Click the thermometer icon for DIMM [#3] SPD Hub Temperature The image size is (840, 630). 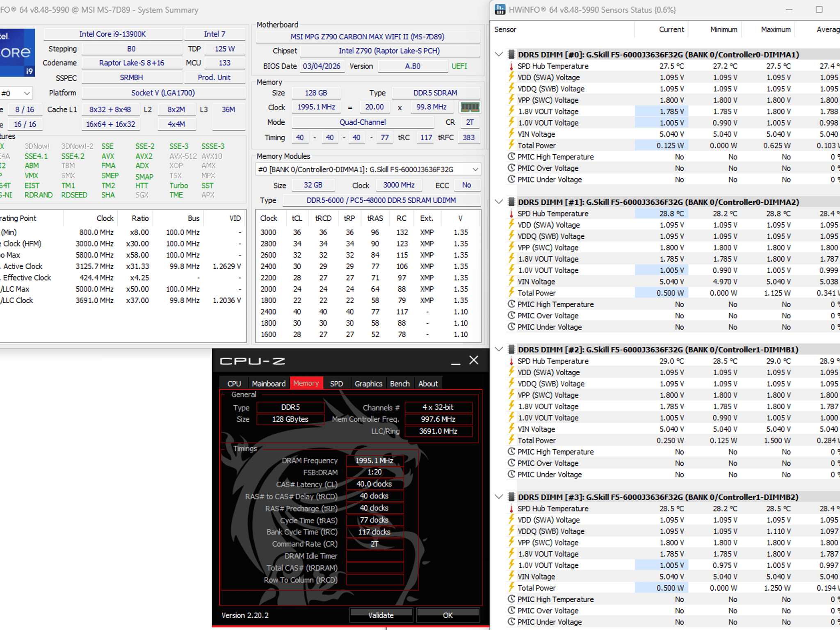click(x=511, y=509)
